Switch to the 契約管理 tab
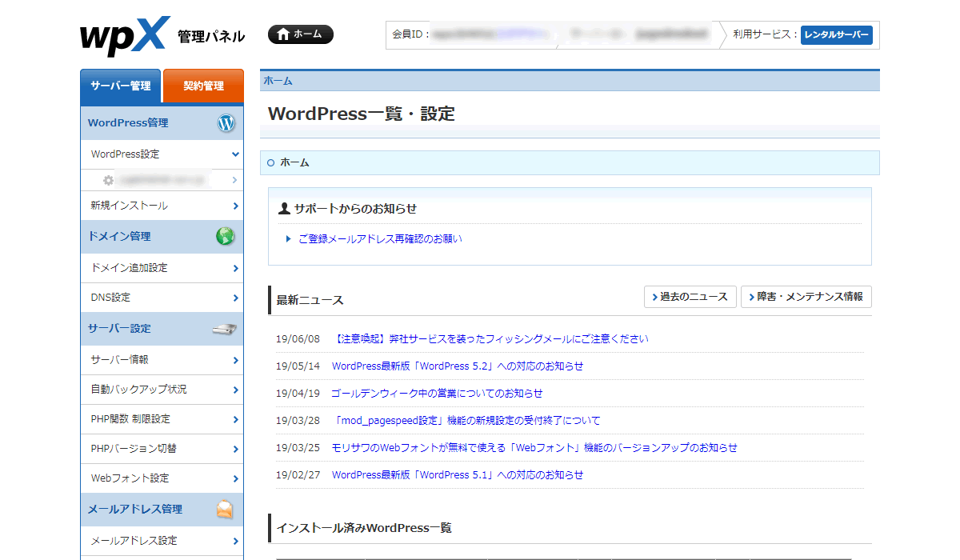The image size is (960, 560). pyautogui.click(x=203, y=86)
